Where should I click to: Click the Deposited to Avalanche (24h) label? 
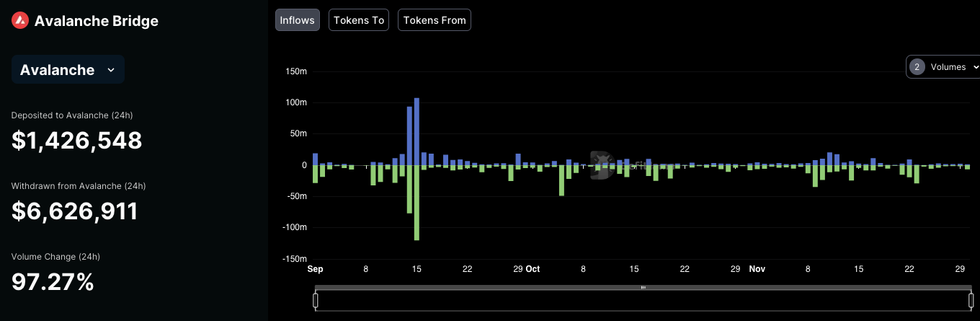point(72,115)
